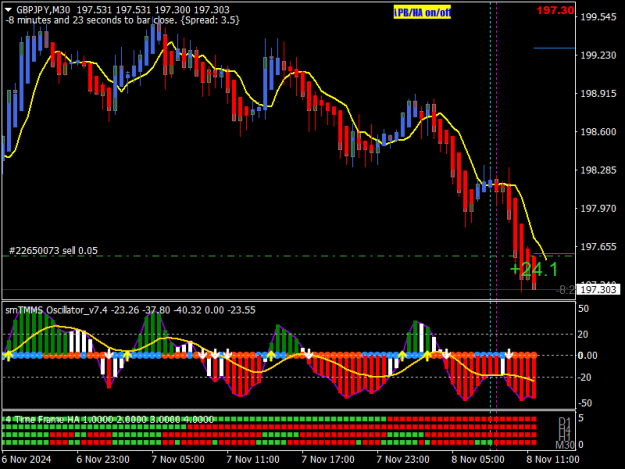The image size is (625, 469).
Task: Select the GBPJPY,M30 chart title text
Action: [44, 10]
